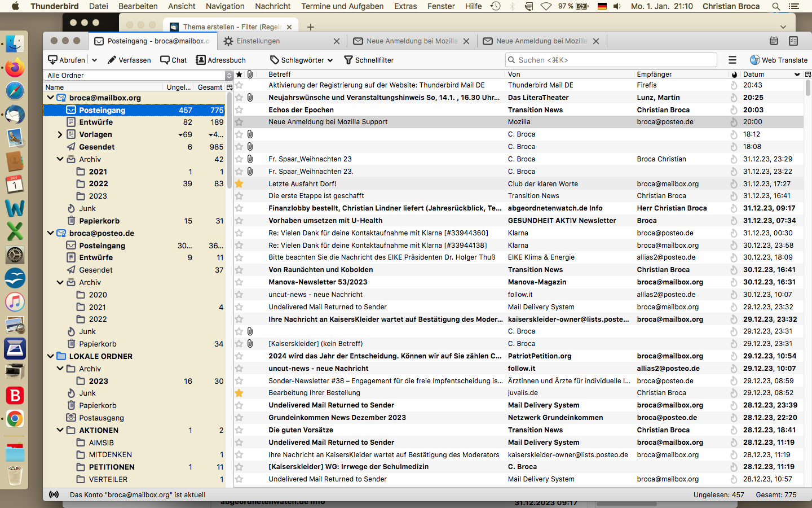Open the hamburger application menu
The image size is (812, 508).
point(732,60)
